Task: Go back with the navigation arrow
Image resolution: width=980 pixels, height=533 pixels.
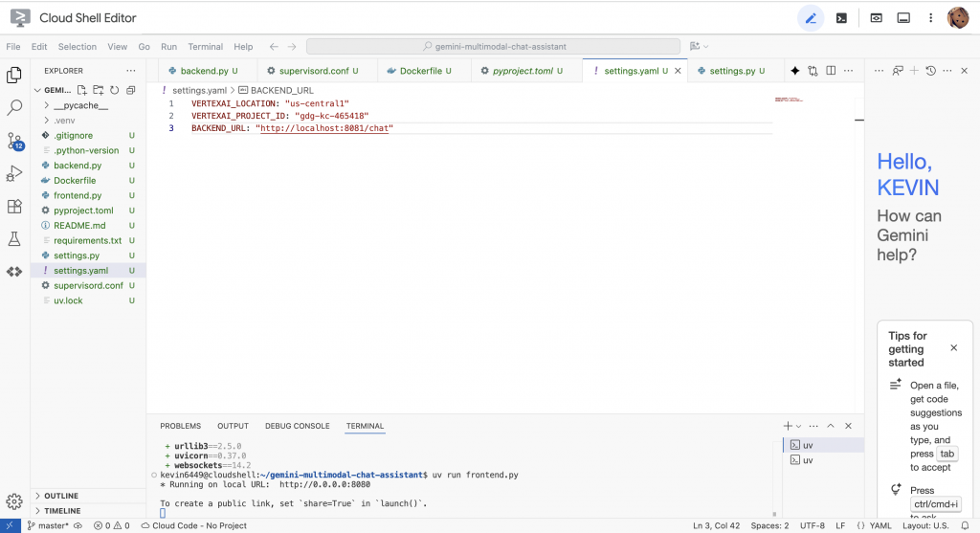Action: click(274, 46)
